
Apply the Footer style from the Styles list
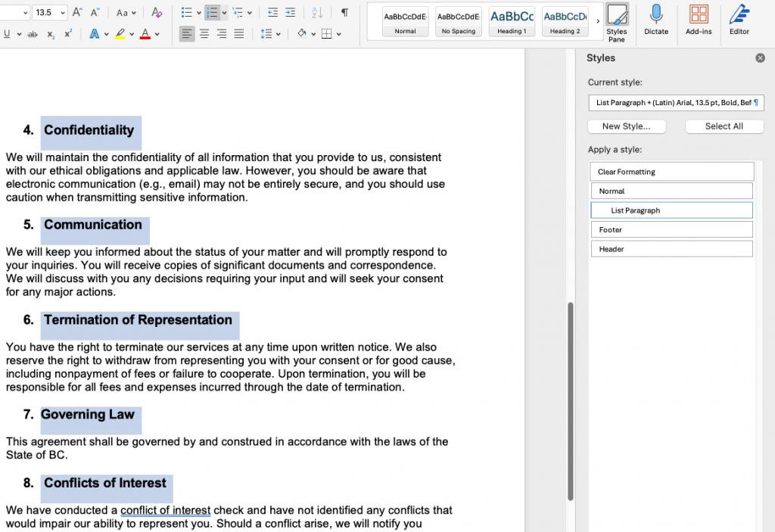coord(671,229)
